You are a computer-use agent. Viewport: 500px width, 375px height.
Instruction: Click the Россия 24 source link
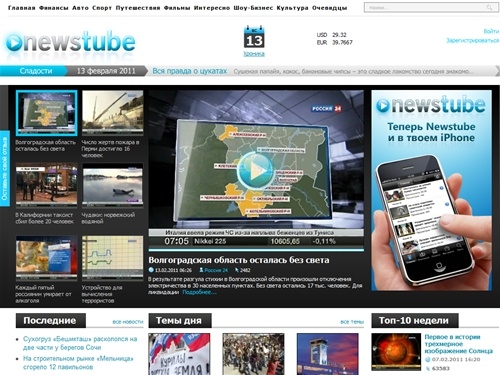(x=216, y=270)
